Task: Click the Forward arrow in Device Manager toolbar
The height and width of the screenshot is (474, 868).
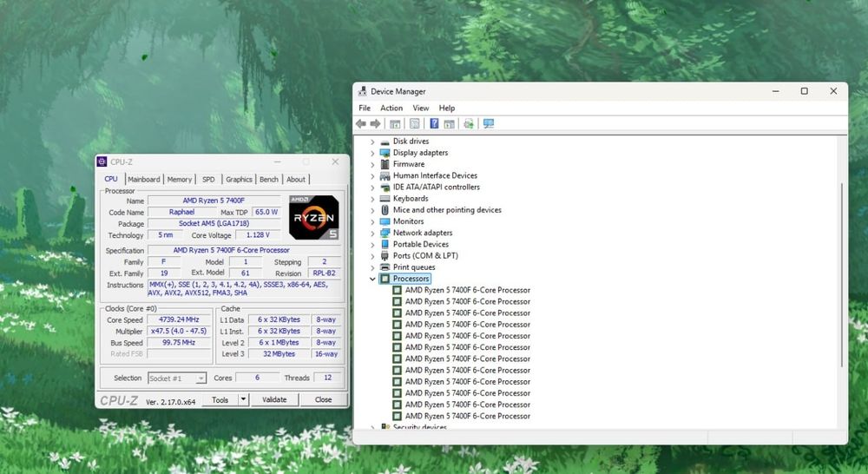Action: 375,123
